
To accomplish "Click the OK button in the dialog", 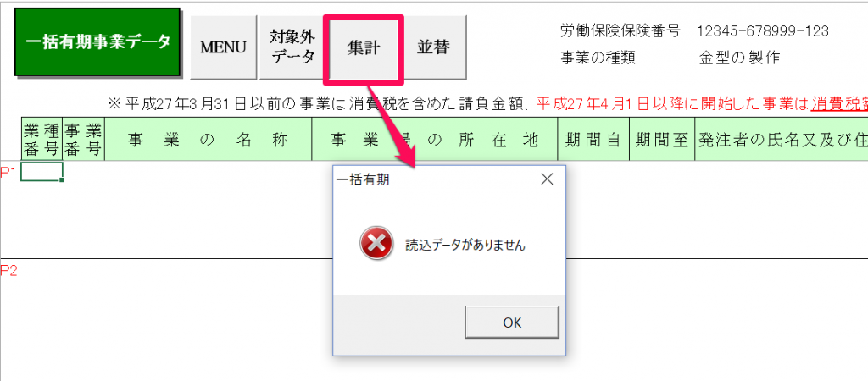I will pos(511,323).
